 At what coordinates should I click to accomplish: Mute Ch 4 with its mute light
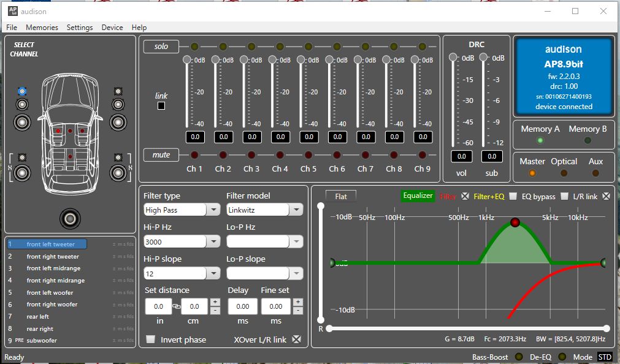click(x=280, y=155)
